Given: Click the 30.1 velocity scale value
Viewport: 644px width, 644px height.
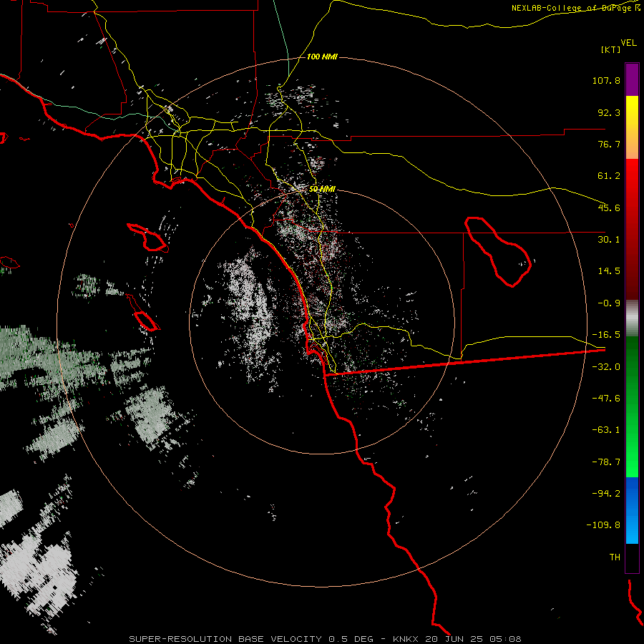Looking at the screenshot, I should coord(609,240).
